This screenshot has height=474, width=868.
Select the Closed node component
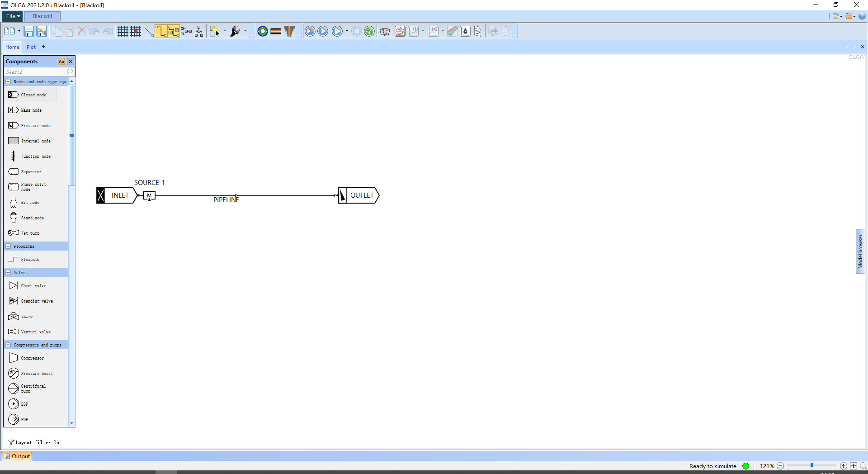point(31,95)
